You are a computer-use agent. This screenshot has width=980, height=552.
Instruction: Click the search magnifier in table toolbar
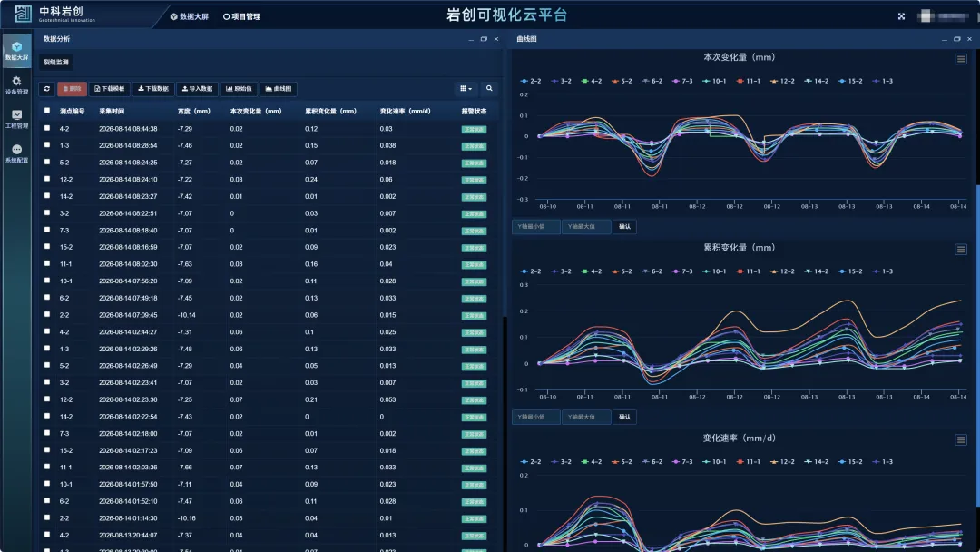pyautogui.click(x=489, y=89)
